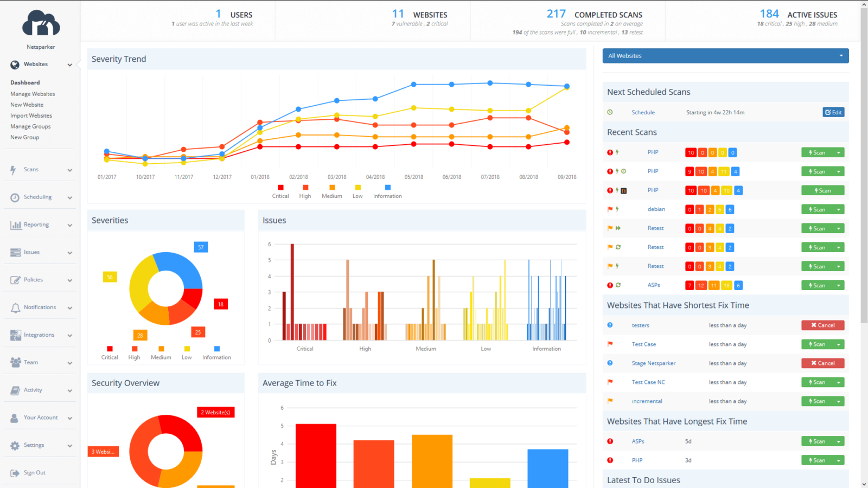Toggle the Critical legend in Severity Trend
Viewport: 868px width, 488px height.
click(x=280, y=191)
